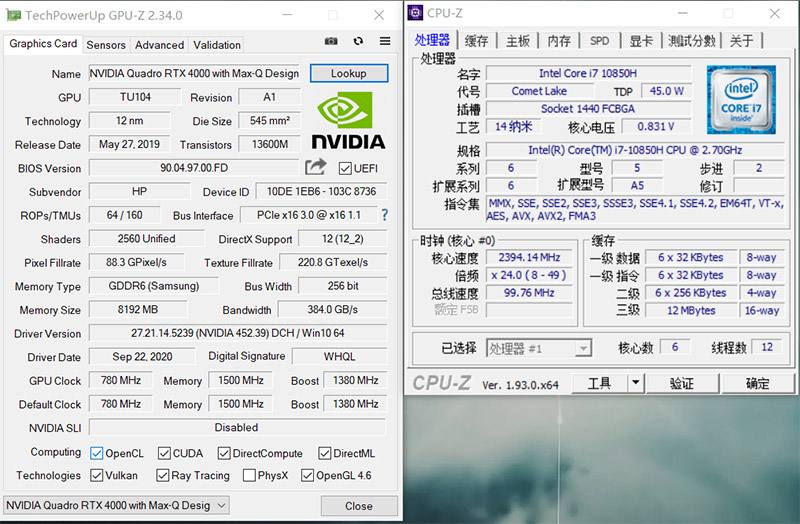Viewport: 800px width, 524px height.
Task: Open the GPU-Z hamburger menu
Action: click(385, 41)
